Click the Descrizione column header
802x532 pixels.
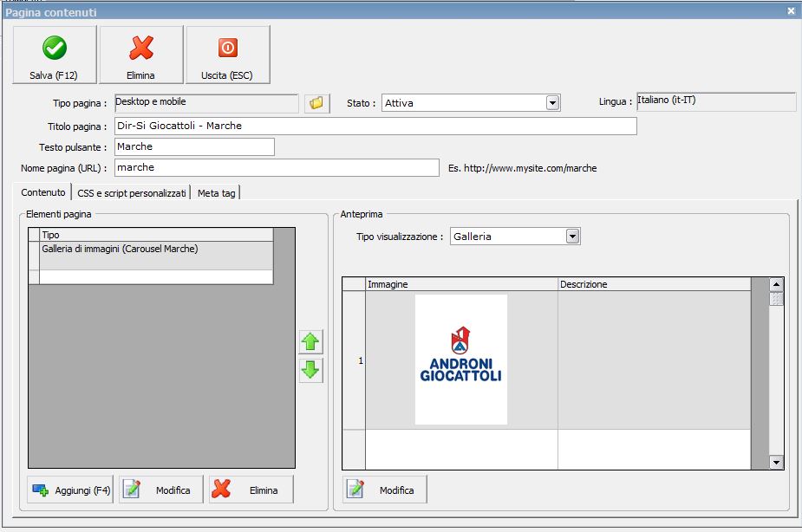(655, 284)
